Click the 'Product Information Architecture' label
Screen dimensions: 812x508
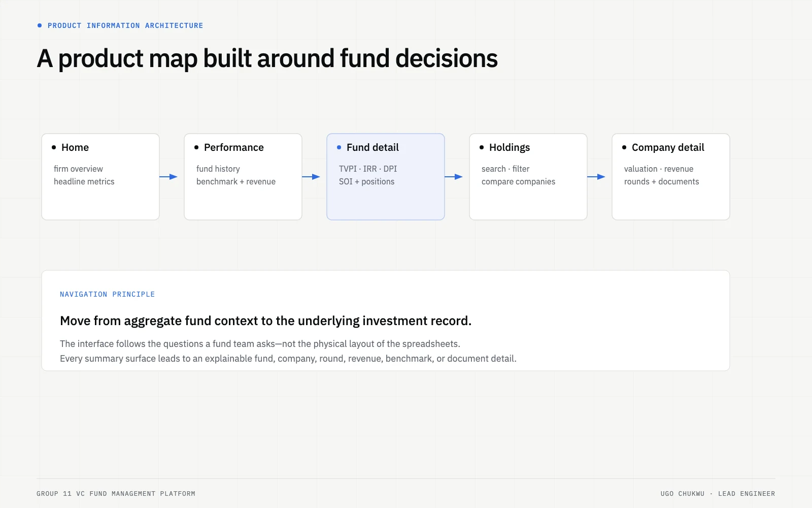[x=125, y=25]
